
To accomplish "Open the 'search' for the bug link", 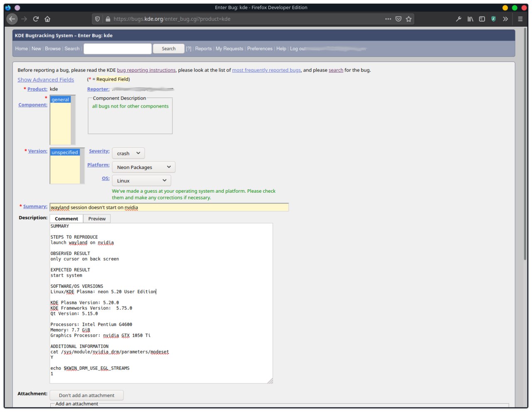I will point(336,70).
